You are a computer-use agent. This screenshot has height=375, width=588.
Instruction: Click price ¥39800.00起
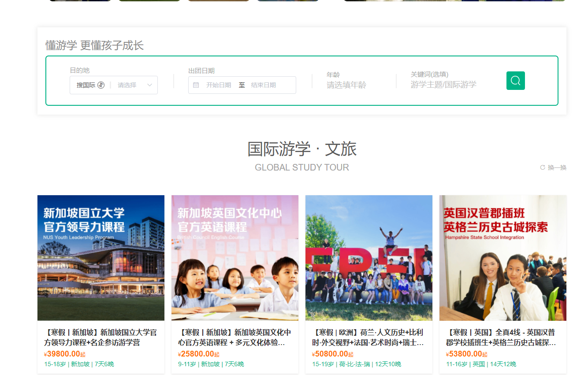[65, 354]
